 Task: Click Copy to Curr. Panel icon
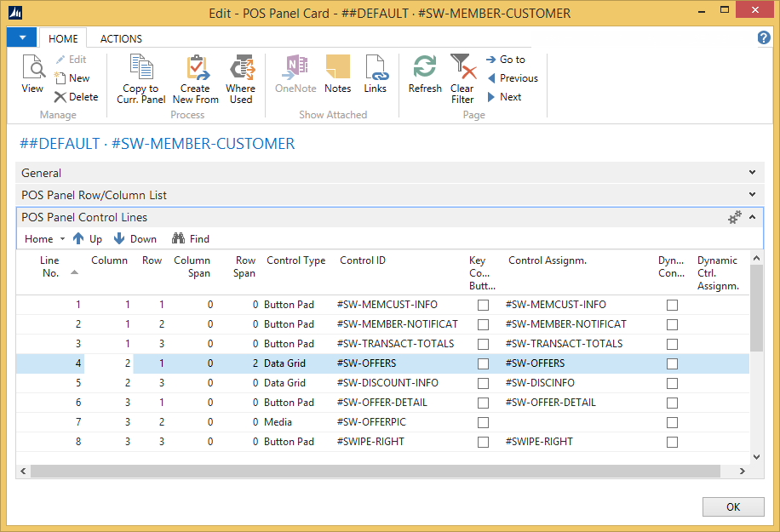(141, 79)
